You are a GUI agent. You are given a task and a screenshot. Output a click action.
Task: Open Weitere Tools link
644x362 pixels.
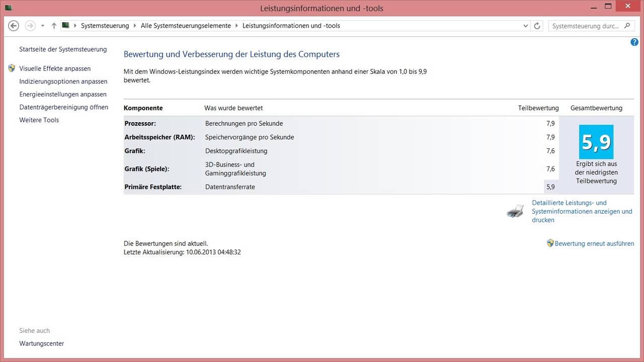point(39,120)
